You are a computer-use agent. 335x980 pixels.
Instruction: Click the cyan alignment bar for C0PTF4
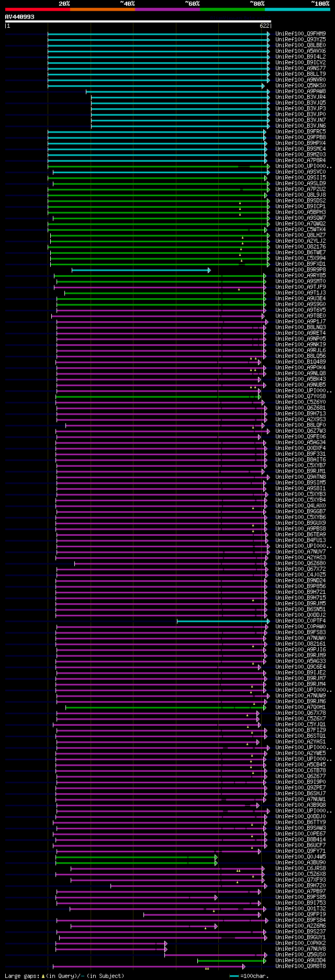click(x=224, y=622)
